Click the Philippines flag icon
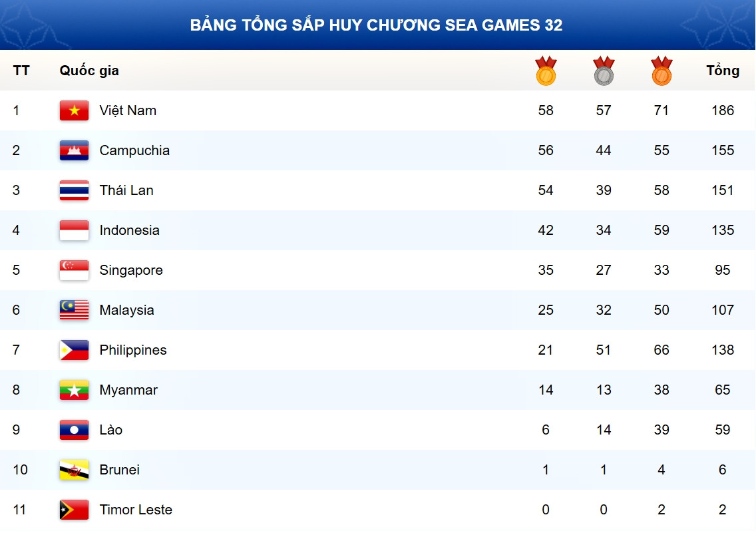756x533 pixels. 74,350
